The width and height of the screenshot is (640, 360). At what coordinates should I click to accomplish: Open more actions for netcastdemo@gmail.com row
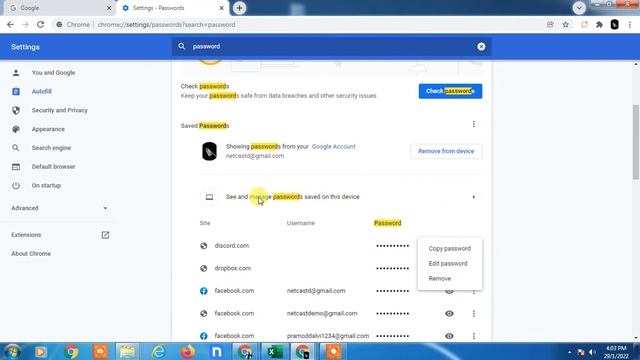point(473,313)
